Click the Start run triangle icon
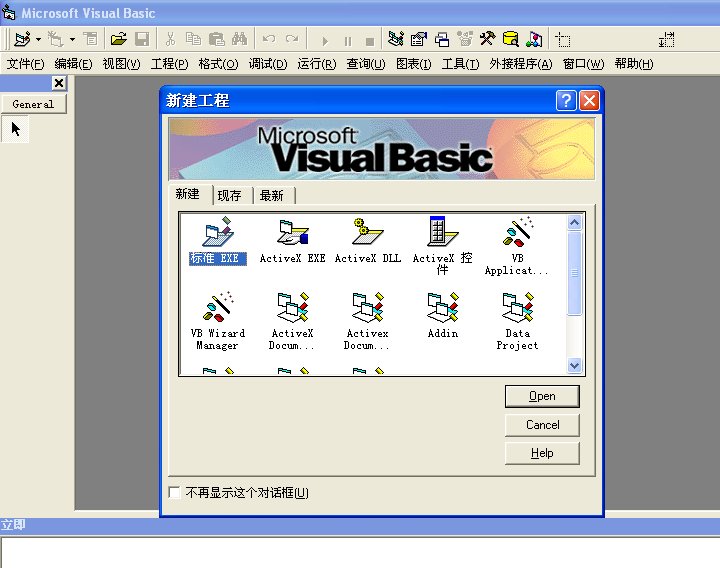This screenshot has height=568, width=720. pos(325,41)
